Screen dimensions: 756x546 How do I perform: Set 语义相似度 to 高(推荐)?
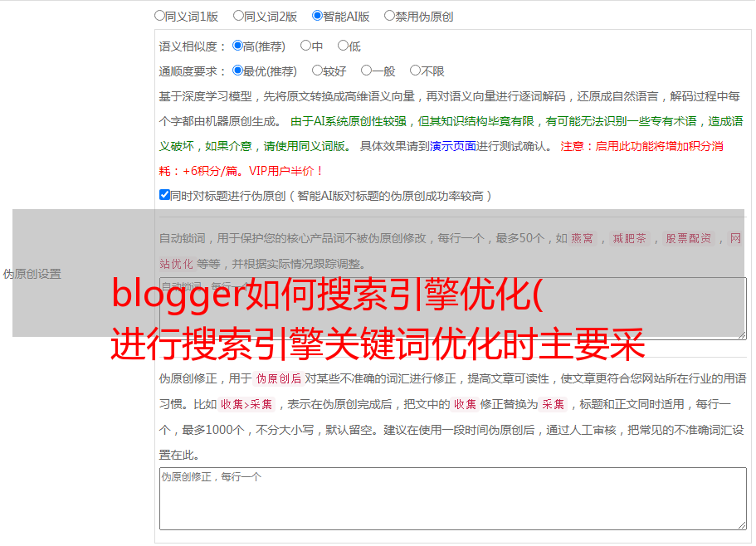[x=237, y=46]
